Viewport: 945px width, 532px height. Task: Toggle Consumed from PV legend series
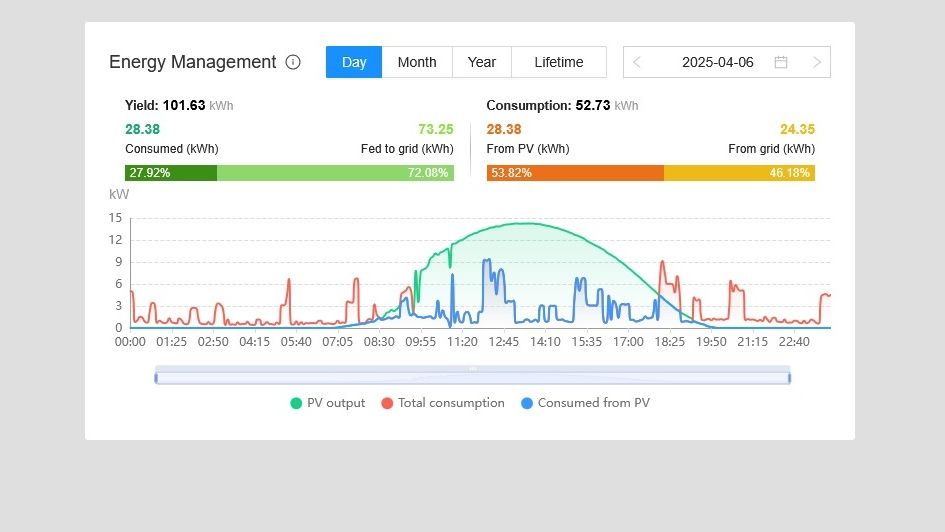tap(585, 403)
